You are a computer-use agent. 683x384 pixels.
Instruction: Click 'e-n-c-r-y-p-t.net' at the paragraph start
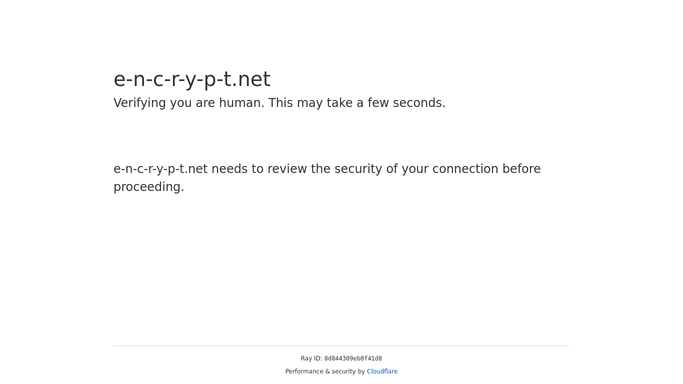(x=161, y=169)
